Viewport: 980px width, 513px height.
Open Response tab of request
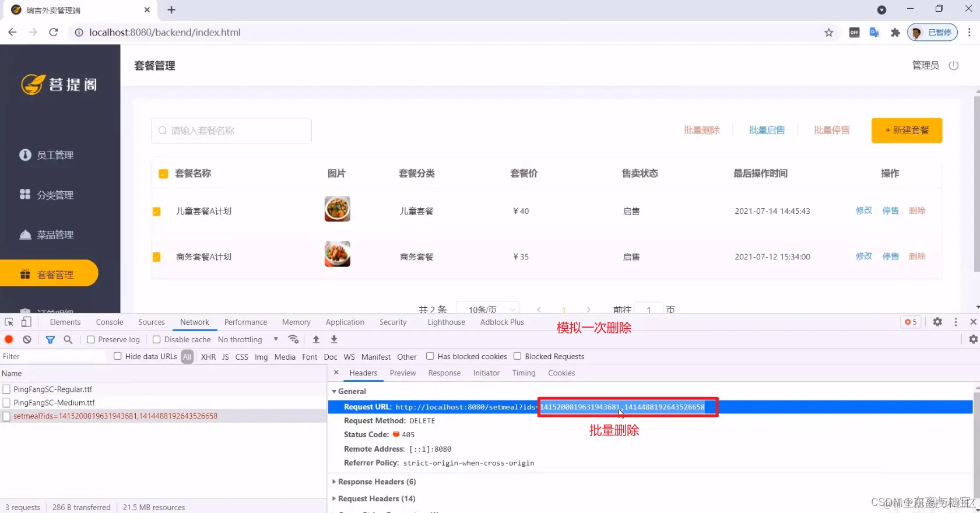coord(444,373)
